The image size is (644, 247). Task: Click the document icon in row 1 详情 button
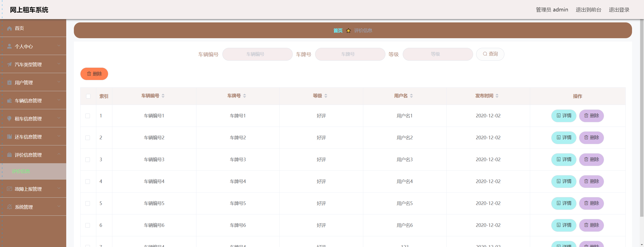click(559, 116)
